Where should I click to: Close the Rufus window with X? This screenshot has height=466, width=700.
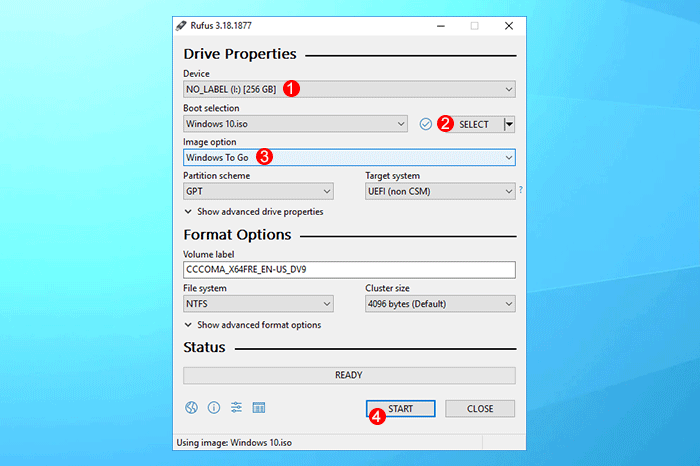click(509, 26)
